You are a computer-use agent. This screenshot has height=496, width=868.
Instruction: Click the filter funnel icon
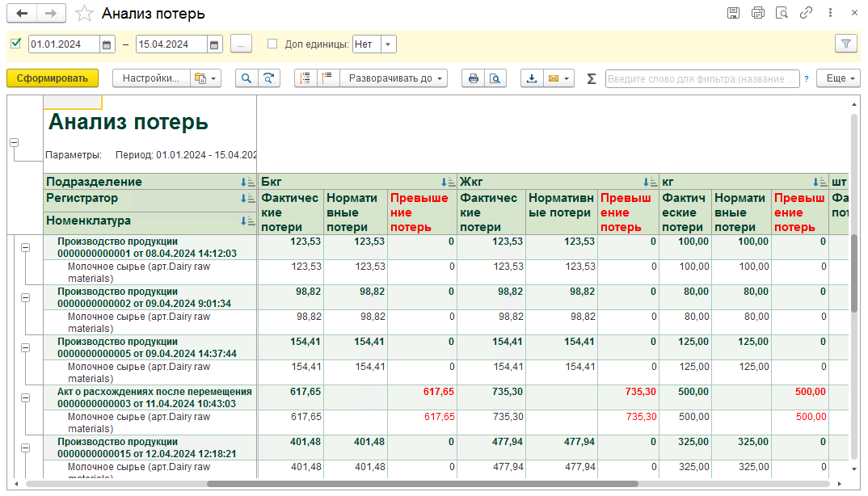tap(846, 44)
